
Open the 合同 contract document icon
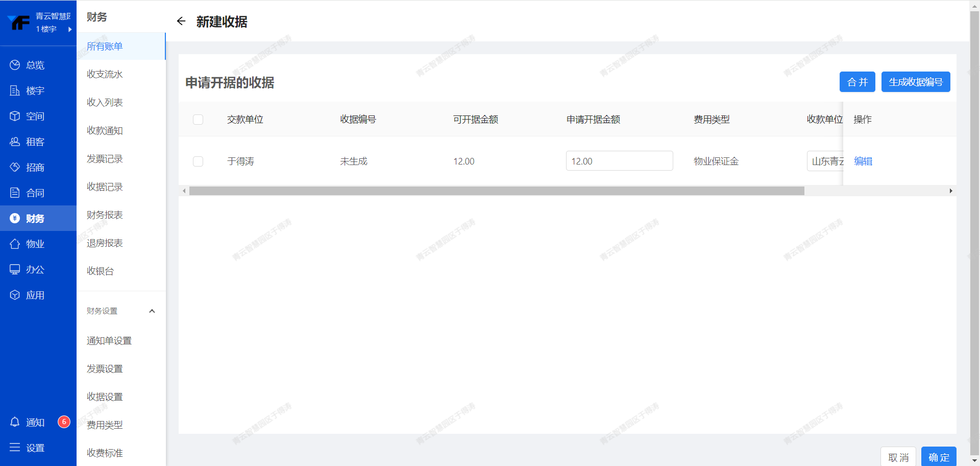pos(15,193)
